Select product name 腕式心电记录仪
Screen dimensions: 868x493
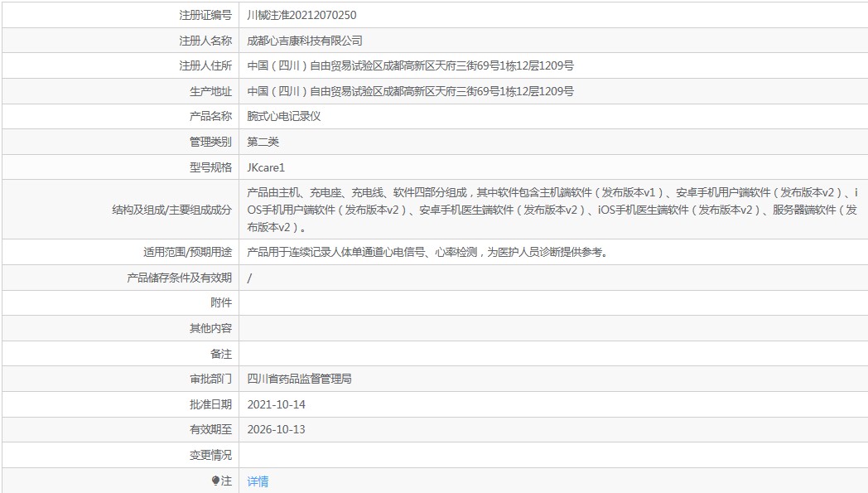click(x=284, y=116)
